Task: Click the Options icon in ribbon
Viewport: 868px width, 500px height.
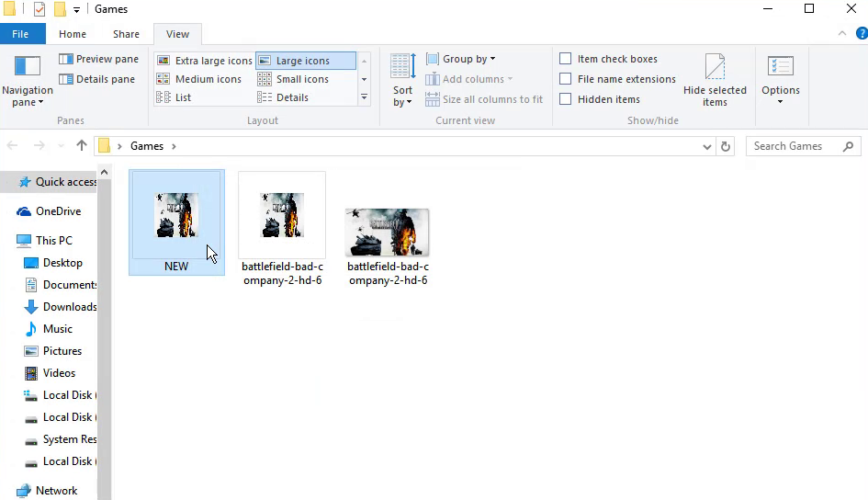Action: (780, 68)
